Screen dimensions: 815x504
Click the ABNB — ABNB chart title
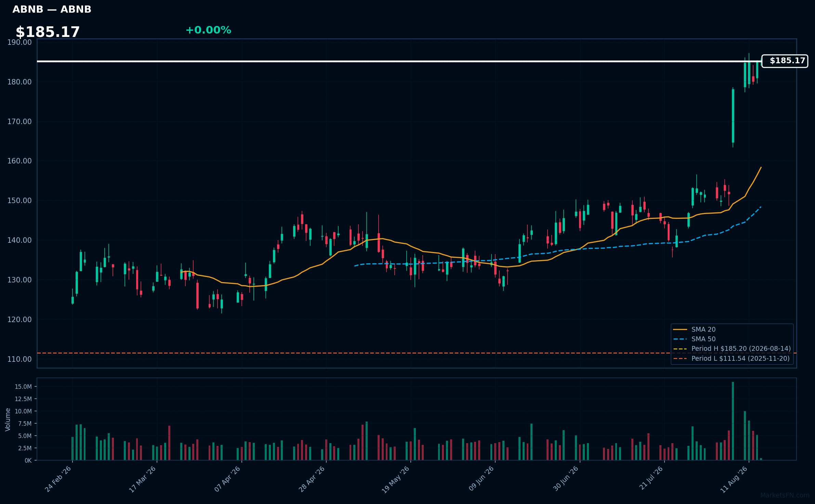click(x=52, y=10)
